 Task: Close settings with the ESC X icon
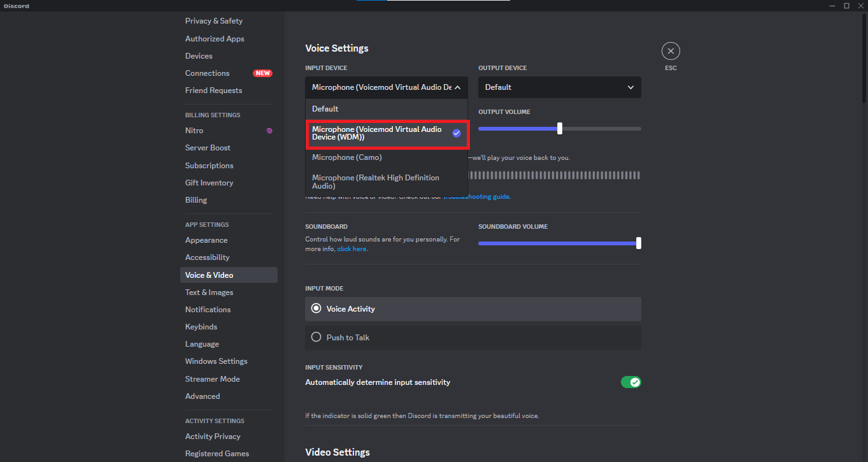coord(671,51)
